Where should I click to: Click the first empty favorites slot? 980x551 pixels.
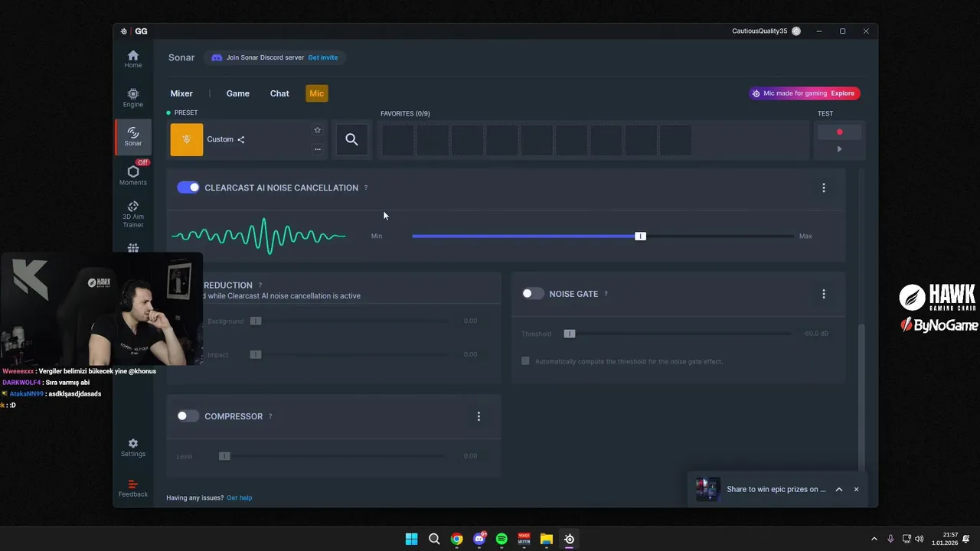point(398,140)
